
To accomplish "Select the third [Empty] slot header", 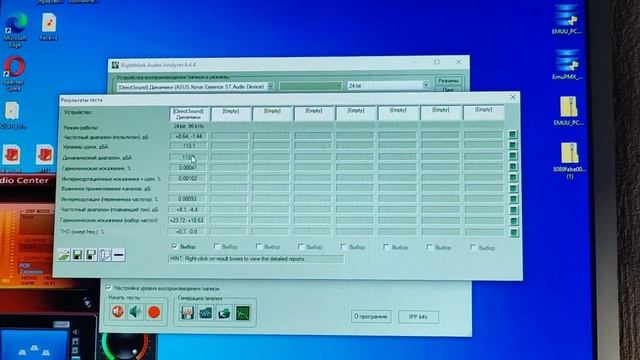I will (272, 113).
